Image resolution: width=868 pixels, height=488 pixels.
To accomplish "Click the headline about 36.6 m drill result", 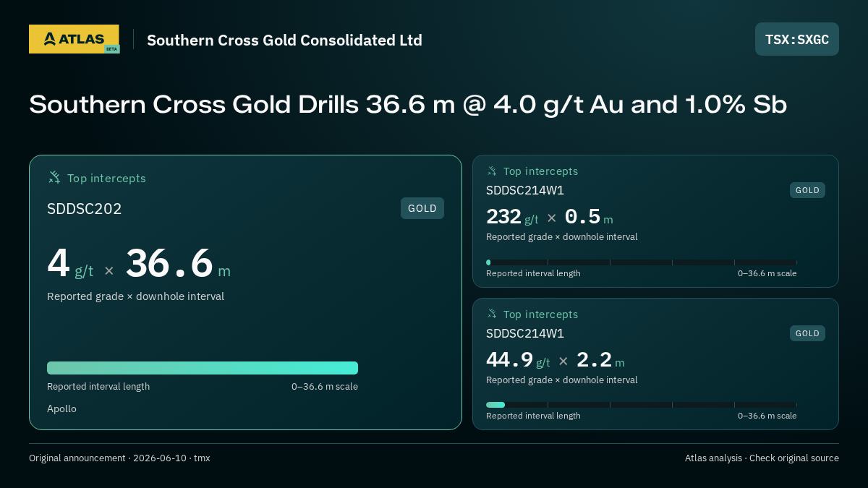I will (408, 105).
